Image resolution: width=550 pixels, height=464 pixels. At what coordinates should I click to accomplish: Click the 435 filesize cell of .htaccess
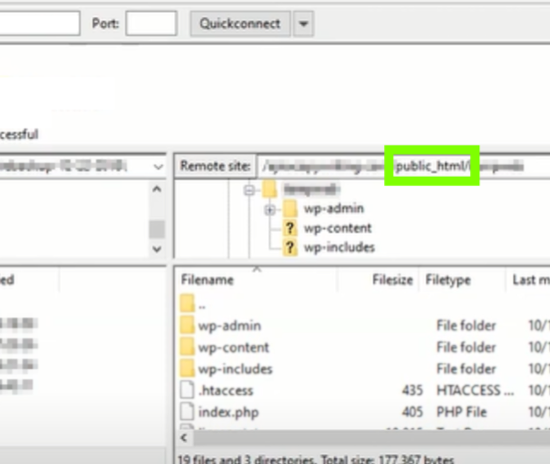coord(412,390)
